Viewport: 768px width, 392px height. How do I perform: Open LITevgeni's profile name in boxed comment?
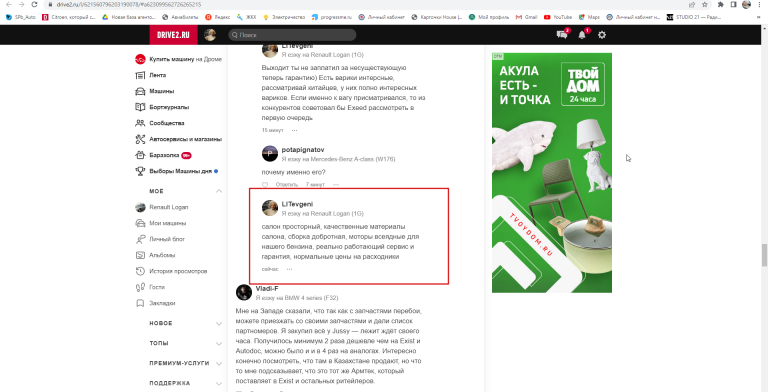click(x=297, y=204)
